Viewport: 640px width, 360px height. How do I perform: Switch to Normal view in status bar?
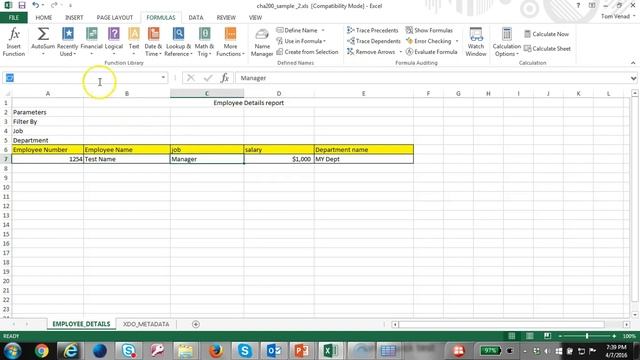click(511, 336)
